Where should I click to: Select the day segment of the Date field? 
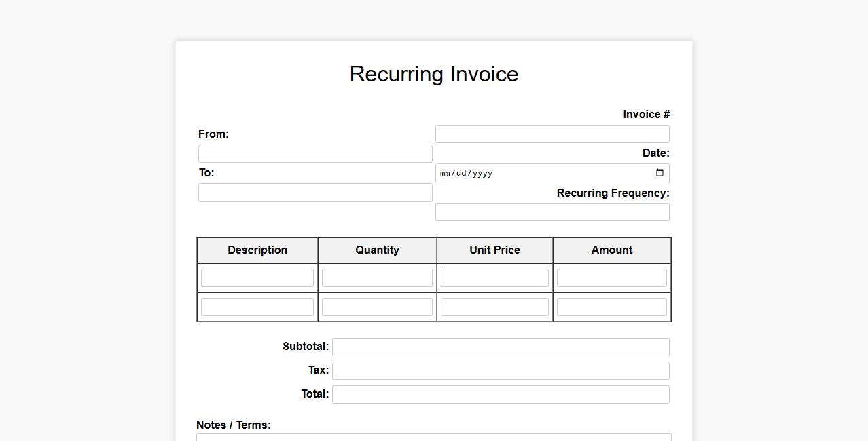click(x=462, y=173)
